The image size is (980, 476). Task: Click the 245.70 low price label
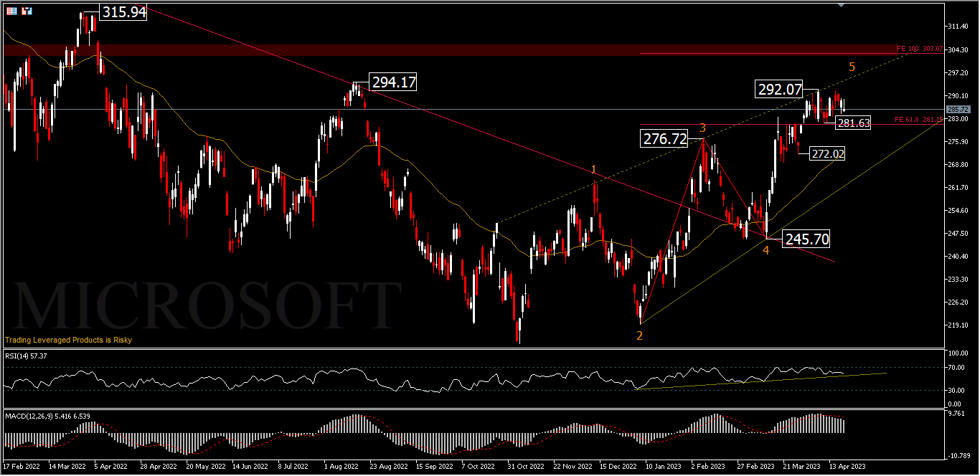tap(807, 239)
